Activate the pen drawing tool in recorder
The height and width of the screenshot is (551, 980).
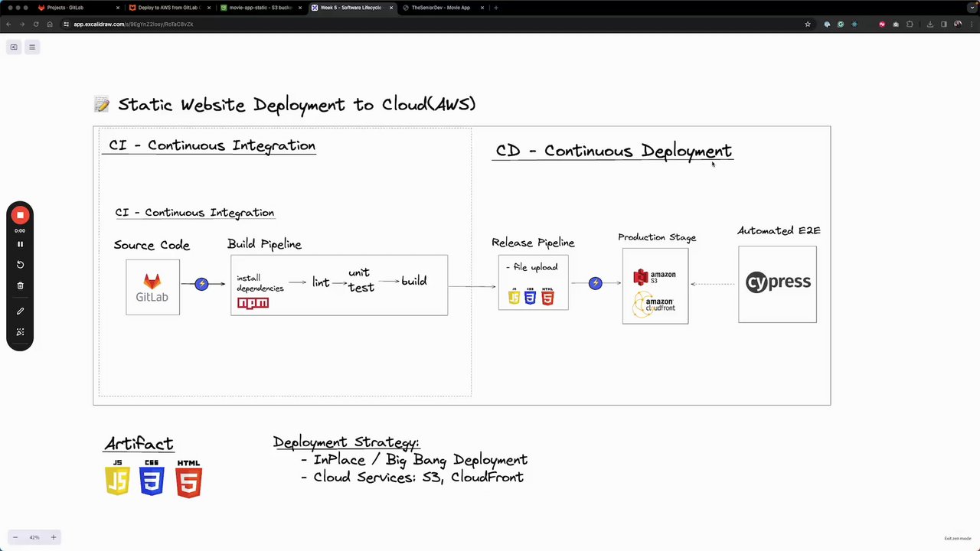click(x=20, y=311)
